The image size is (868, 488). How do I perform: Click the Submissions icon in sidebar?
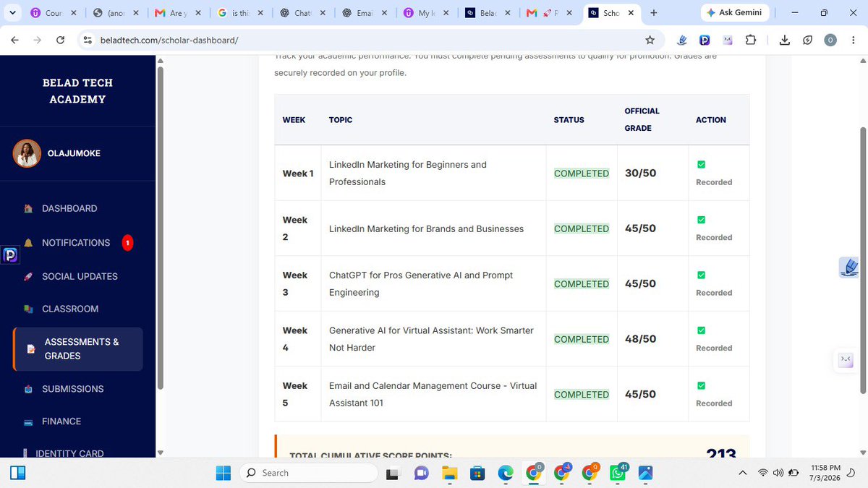point(28,389)
